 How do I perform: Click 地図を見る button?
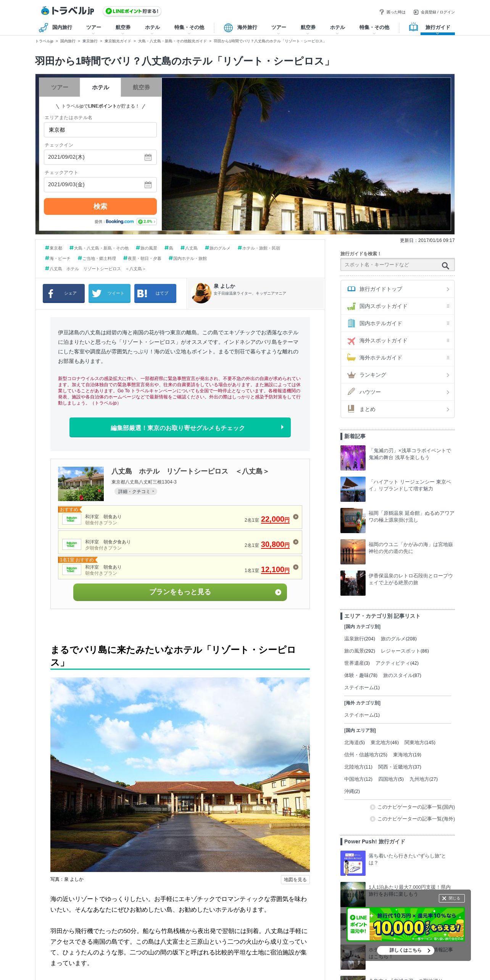(x=295, y=879)
